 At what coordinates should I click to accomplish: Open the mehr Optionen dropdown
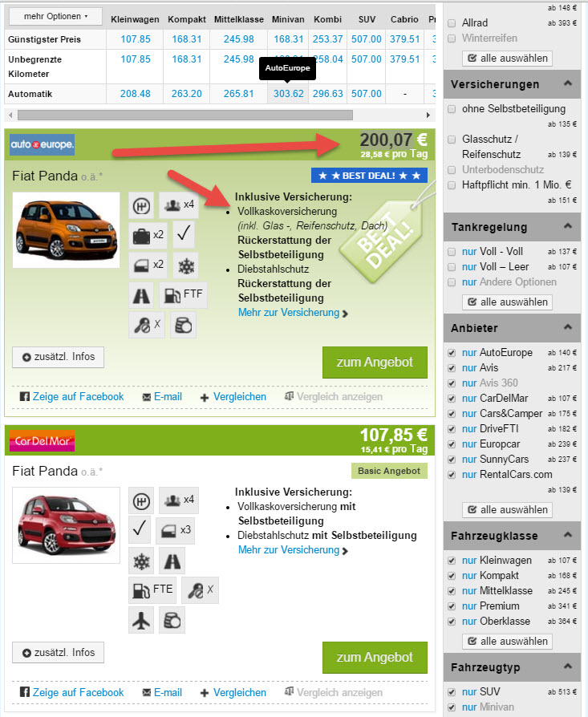click(55, 17)
